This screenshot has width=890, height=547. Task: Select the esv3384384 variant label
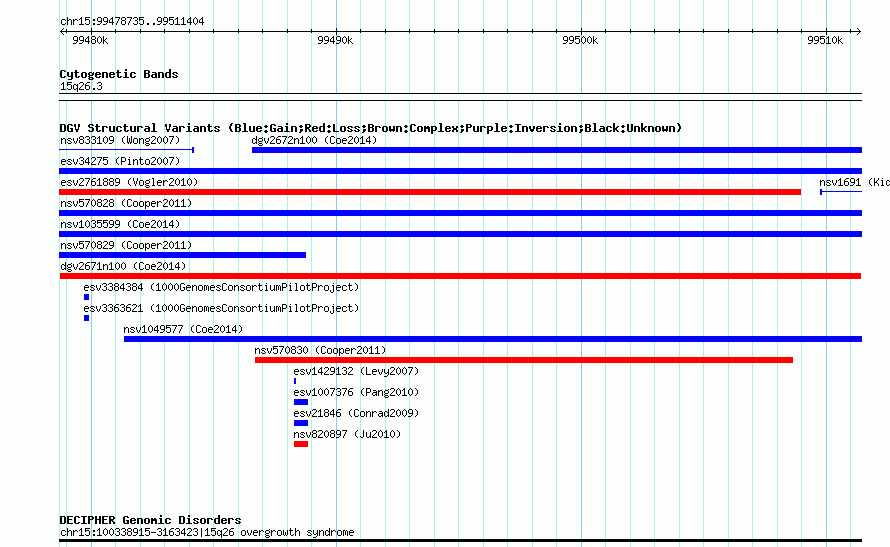(221, 287)
